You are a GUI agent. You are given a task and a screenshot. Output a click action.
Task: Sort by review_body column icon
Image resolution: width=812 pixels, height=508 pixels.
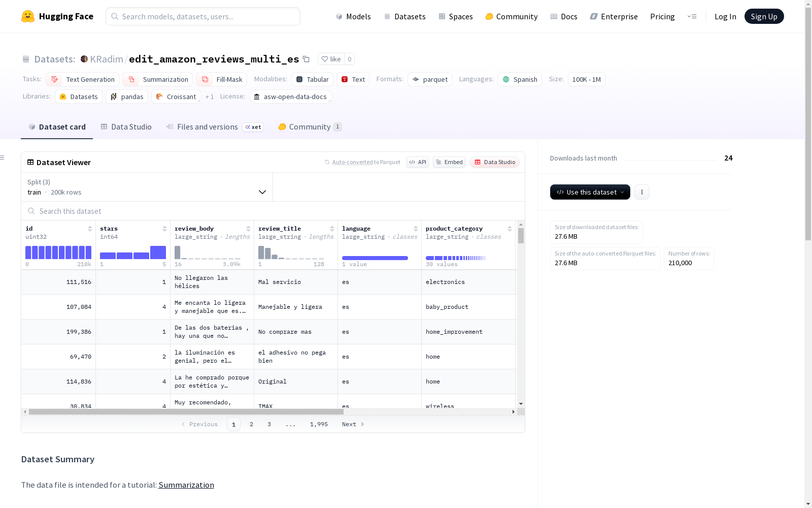[x=248, y=229]
